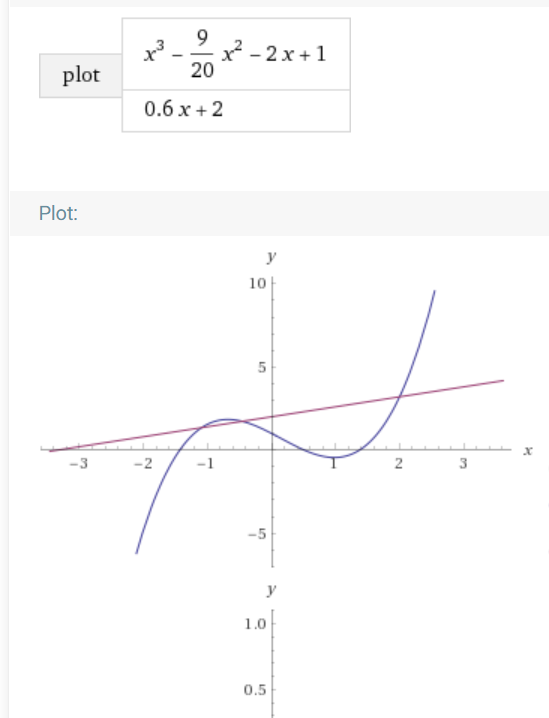Viewport: 549px width, 718px height.
Task: Click the x-axis label of the first plot
Action: pos(528,451)
